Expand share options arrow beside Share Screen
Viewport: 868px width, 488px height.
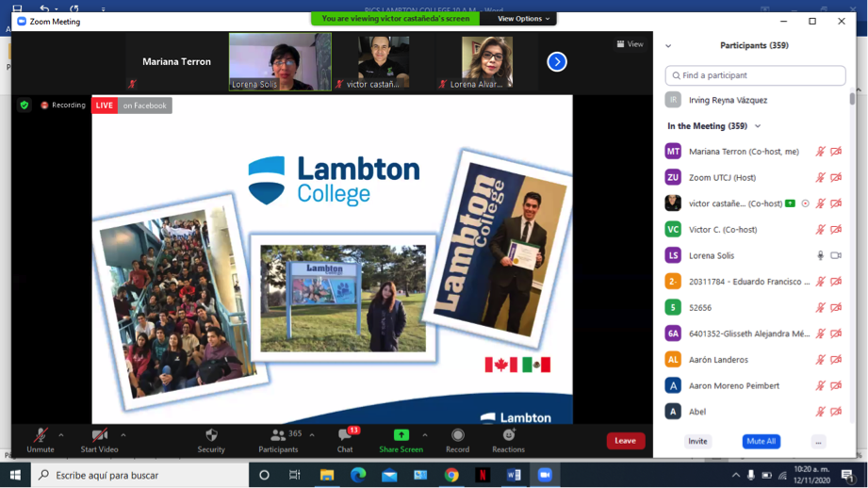[x=425, y=435]
